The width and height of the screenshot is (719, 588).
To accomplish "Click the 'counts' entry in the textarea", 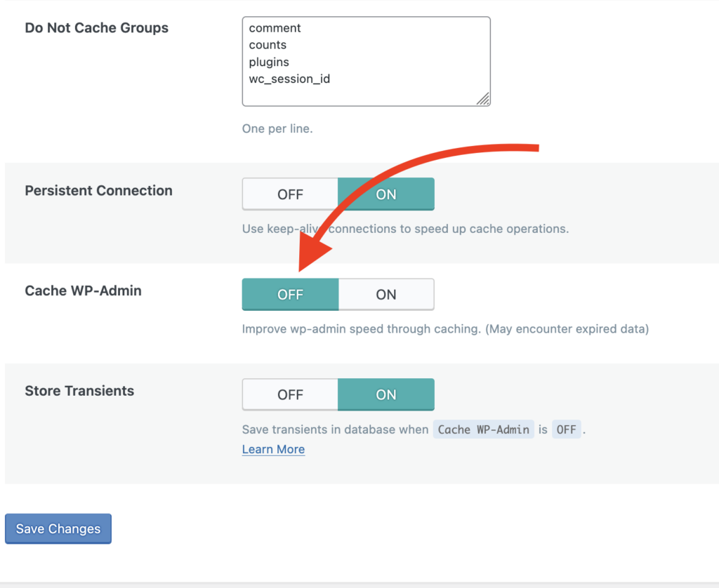I will pos(268,45).
